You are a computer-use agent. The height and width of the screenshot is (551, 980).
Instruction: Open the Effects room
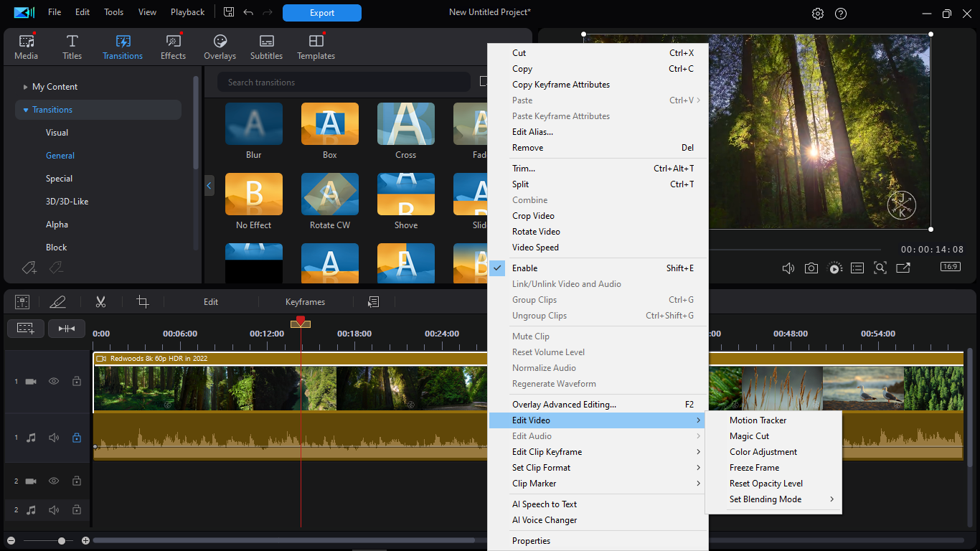(173, 47)
